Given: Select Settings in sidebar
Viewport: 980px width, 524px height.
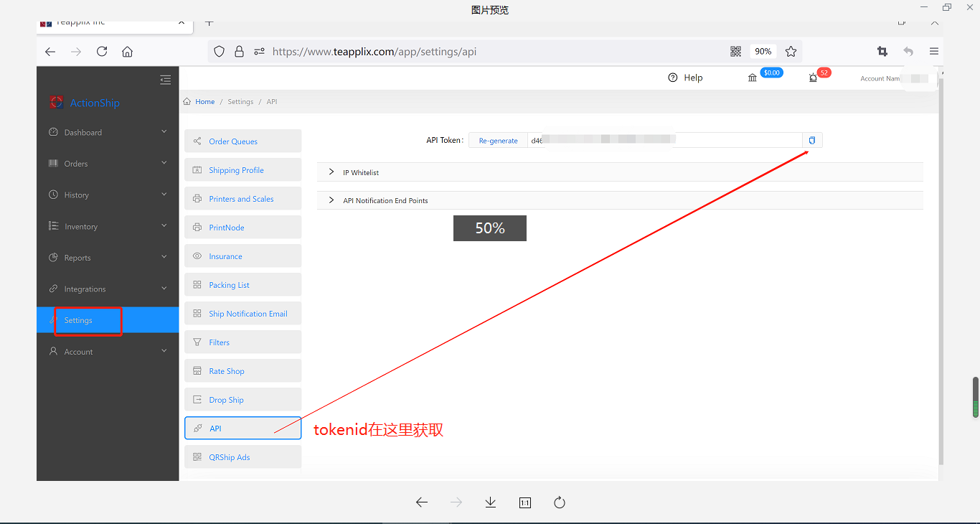Looking at the screenshot, I should tap(108, 320).
